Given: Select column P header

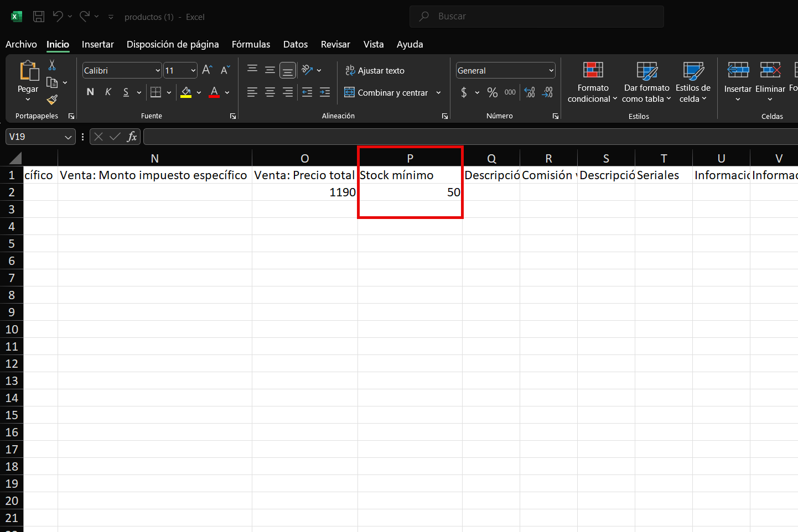Looking at the screenshot, I should click(410, 159).
